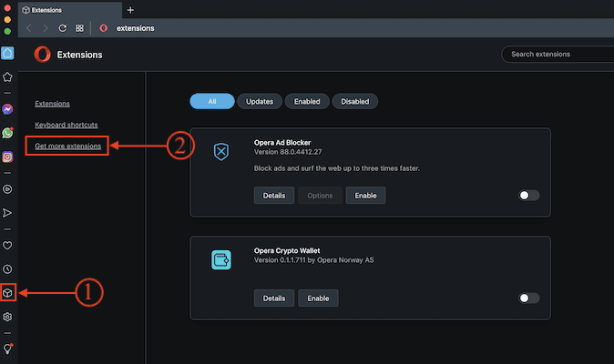Go back with the back arrow
The width and height of the screenshot is (614, 364).
[x=29, y=28]
